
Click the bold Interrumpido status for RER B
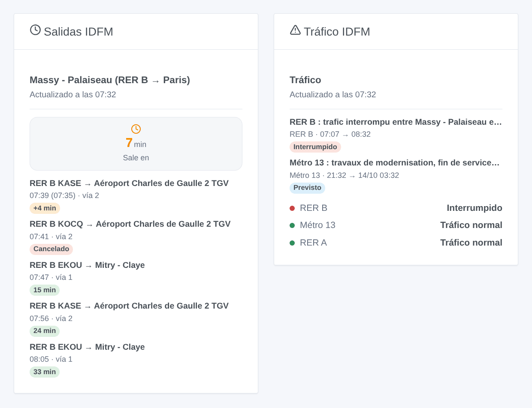(x=475, y=208)
